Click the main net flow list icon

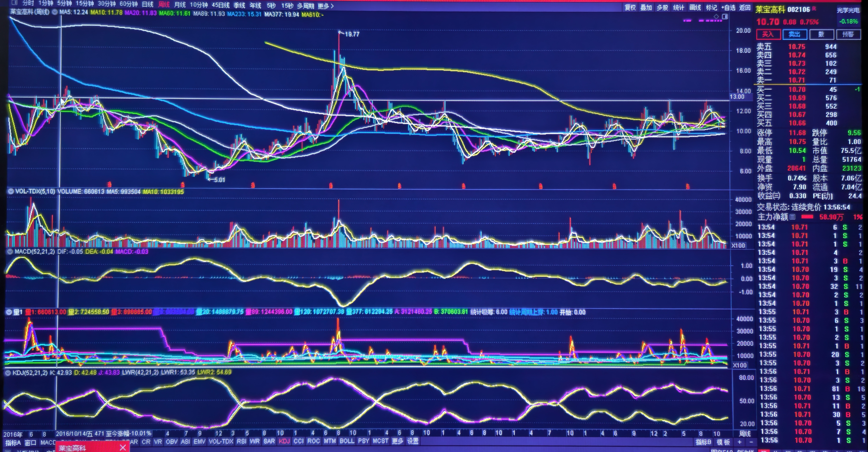792,217
